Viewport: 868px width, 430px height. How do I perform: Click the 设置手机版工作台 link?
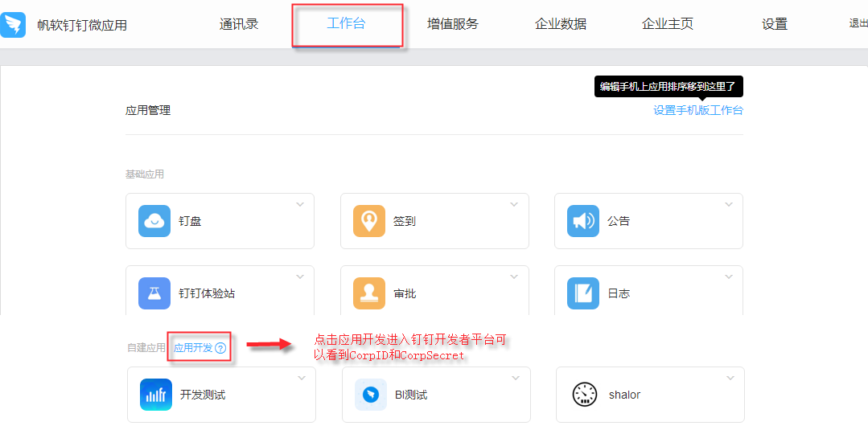point(698,110)
